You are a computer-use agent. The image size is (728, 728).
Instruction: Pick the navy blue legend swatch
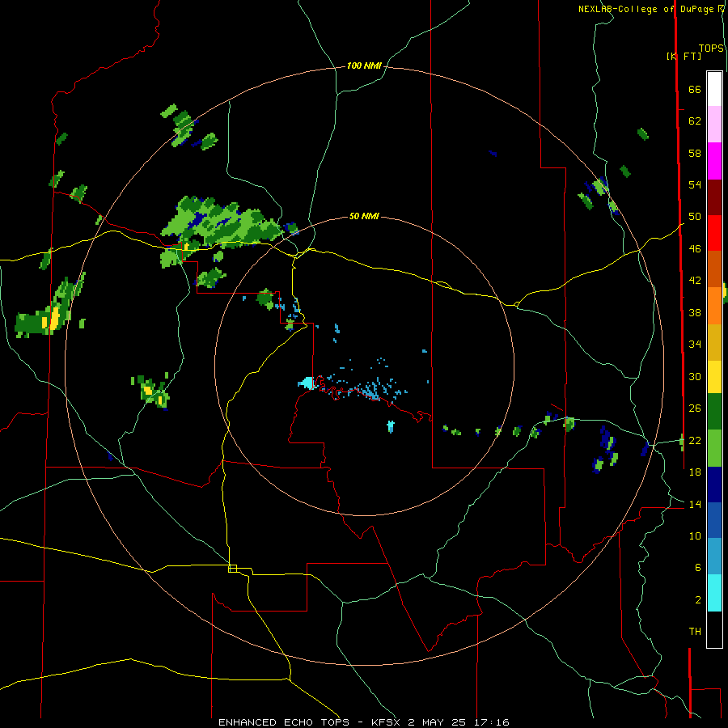point(714,485)
